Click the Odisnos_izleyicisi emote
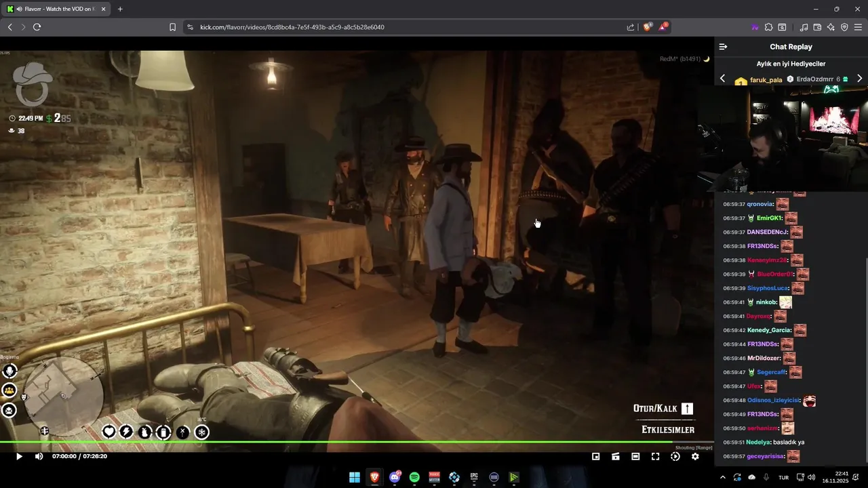Viewport: 868px width, 488px height. point(809,401)
